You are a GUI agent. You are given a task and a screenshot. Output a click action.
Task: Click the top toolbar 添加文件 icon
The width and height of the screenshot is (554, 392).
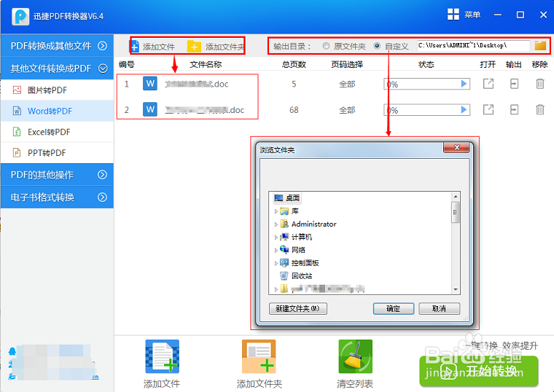135,46
